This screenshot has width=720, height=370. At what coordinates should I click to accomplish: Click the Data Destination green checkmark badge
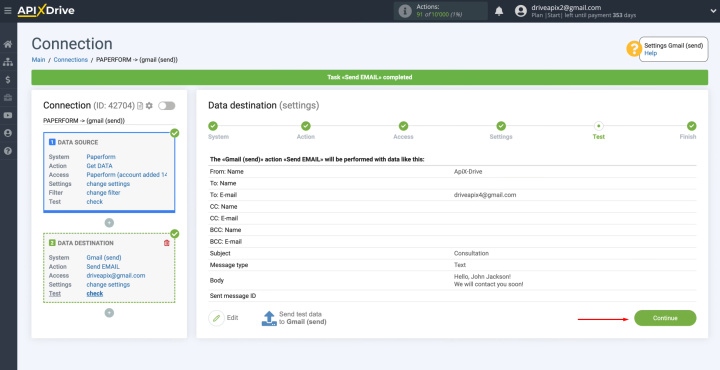(174, 234)
